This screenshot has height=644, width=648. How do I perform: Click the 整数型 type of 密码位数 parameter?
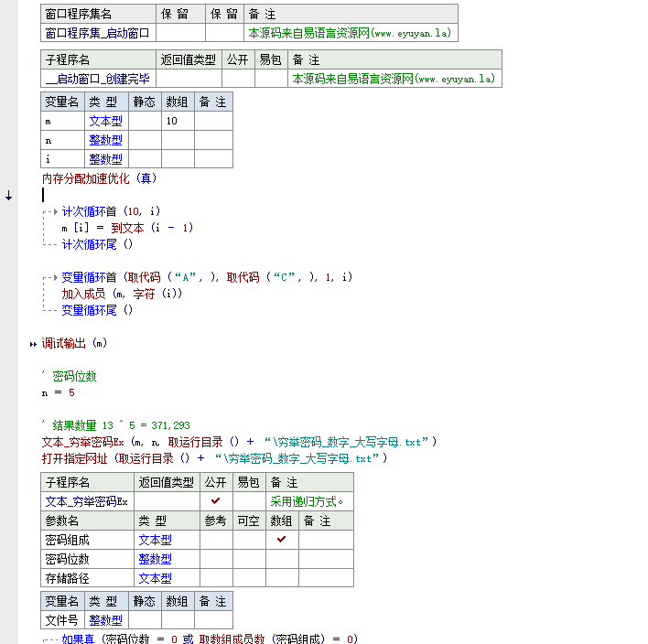pyautogui.click(x=155, y=559)
